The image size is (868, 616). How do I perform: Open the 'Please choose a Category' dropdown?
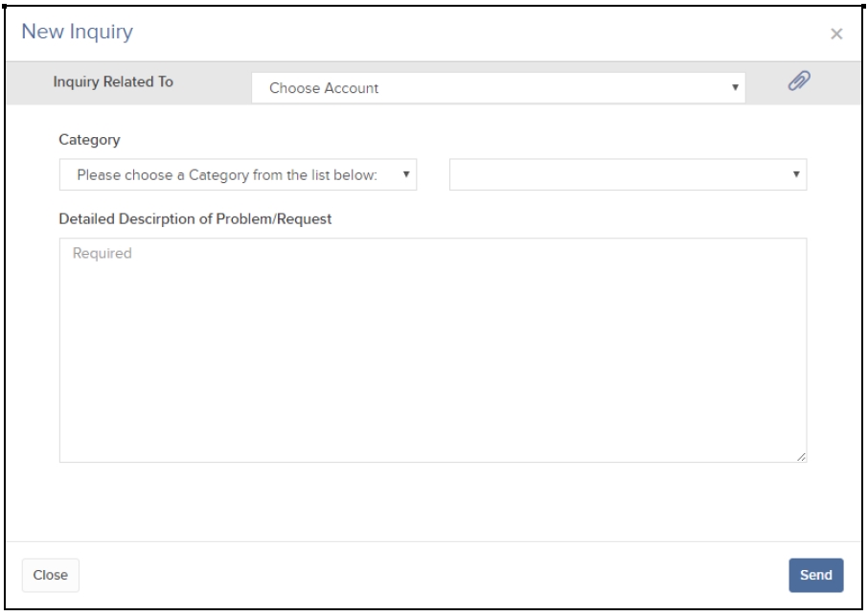[x=238, y=175]
